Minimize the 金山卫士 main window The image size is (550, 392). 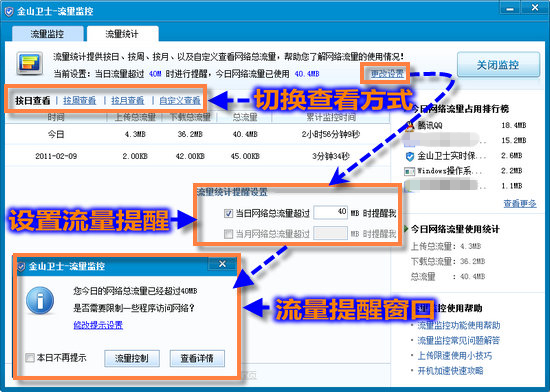(x=510, y=8)
